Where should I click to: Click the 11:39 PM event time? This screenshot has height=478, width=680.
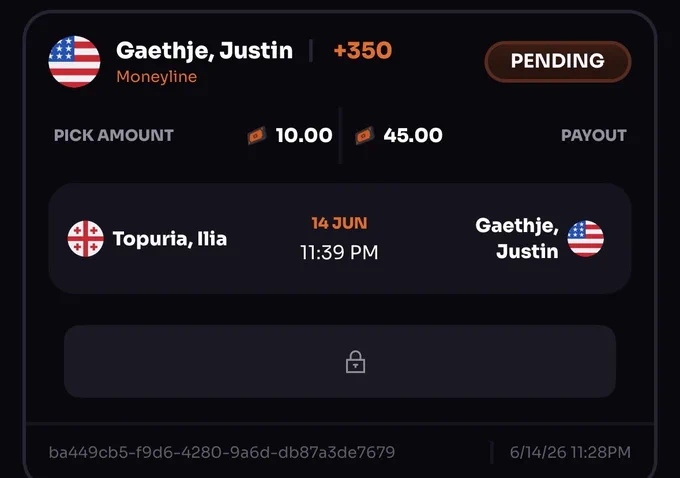pyautogui.click(x=339, y=252)
